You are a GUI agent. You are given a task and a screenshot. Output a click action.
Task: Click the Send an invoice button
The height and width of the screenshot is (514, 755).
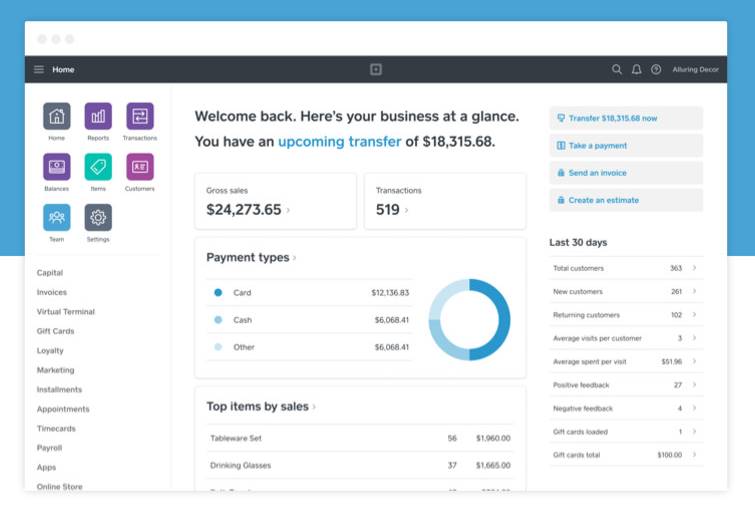(x=626, y=172)
